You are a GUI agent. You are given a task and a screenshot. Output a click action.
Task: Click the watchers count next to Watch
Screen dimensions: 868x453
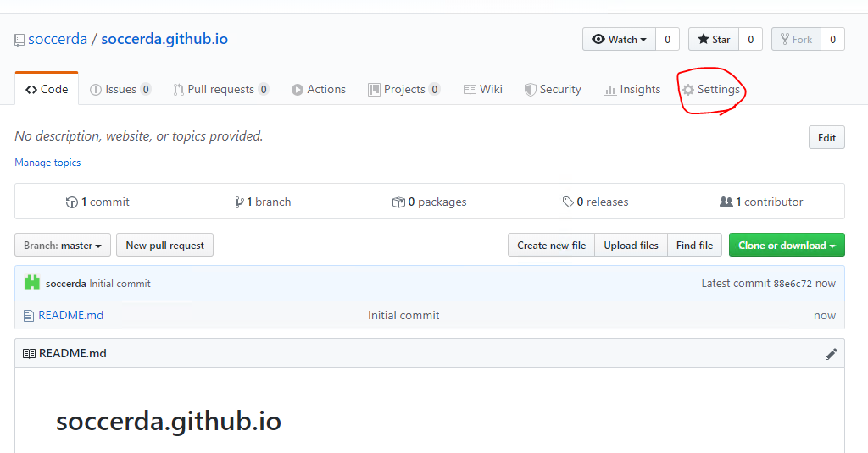(x=668, y=39)
